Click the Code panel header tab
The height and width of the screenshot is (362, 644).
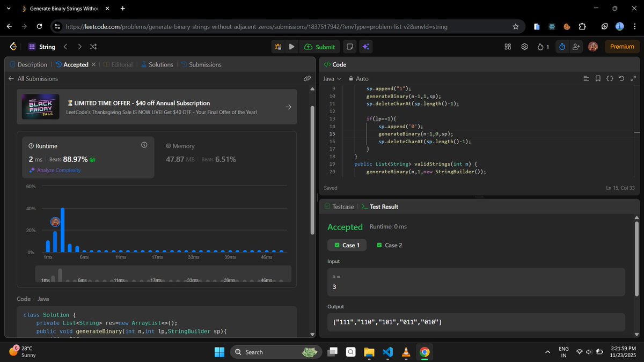click(x=334, y=64)
